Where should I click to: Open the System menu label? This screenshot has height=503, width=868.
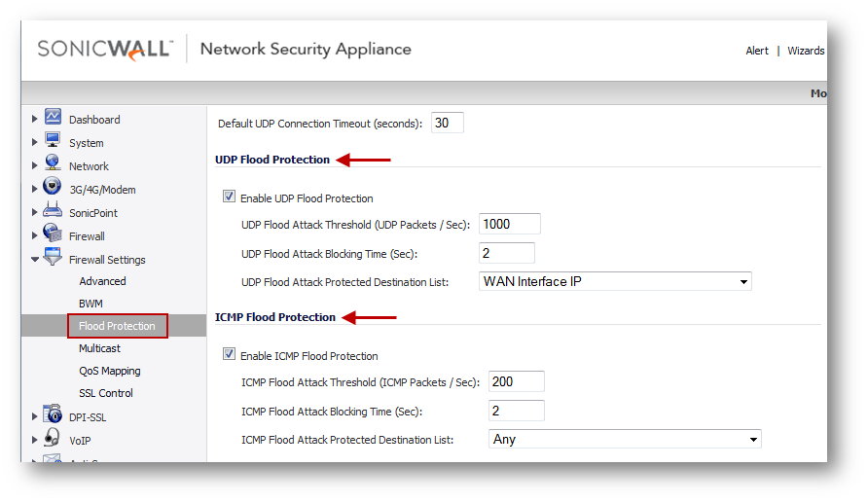coord(87,143)
